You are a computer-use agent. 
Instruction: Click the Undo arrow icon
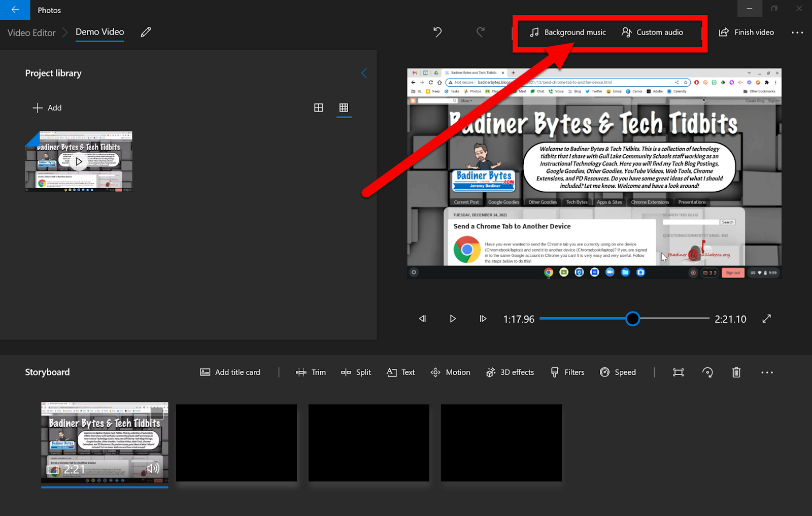[x=437, y=32]
